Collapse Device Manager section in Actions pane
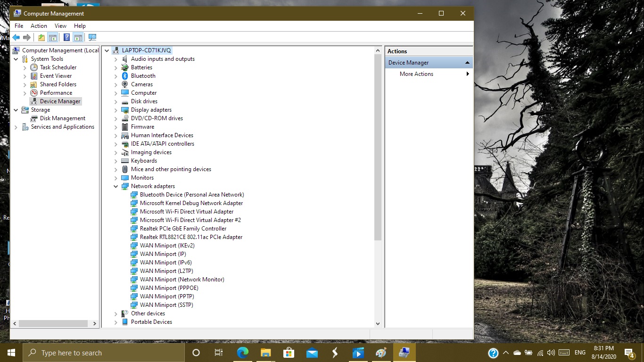This screenshot has height=362, width=644. click(467, 63)
